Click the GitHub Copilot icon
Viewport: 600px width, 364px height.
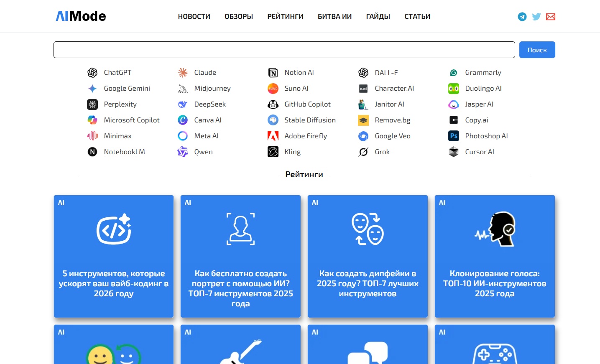point(273,104)
